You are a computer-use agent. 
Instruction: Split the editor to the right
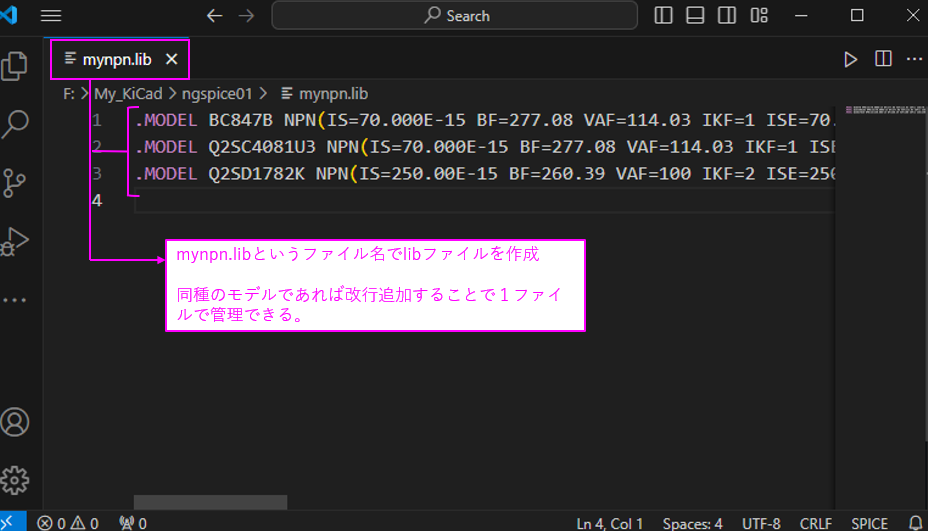click(x=883, y=59)
